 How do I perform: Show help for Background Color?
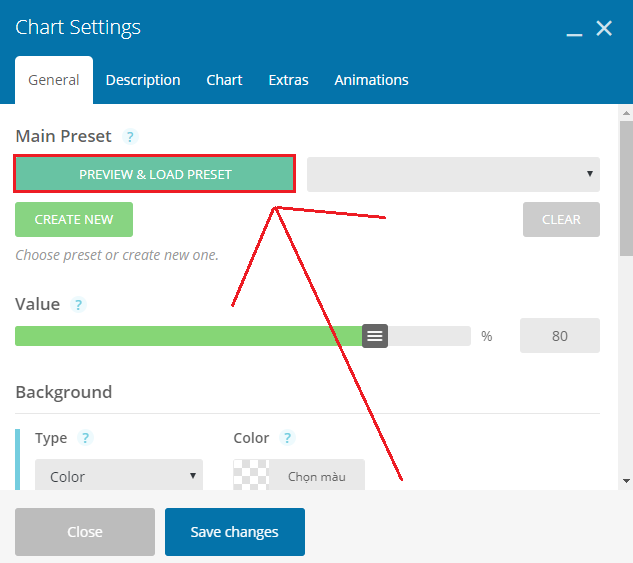[x=287, y=438]
